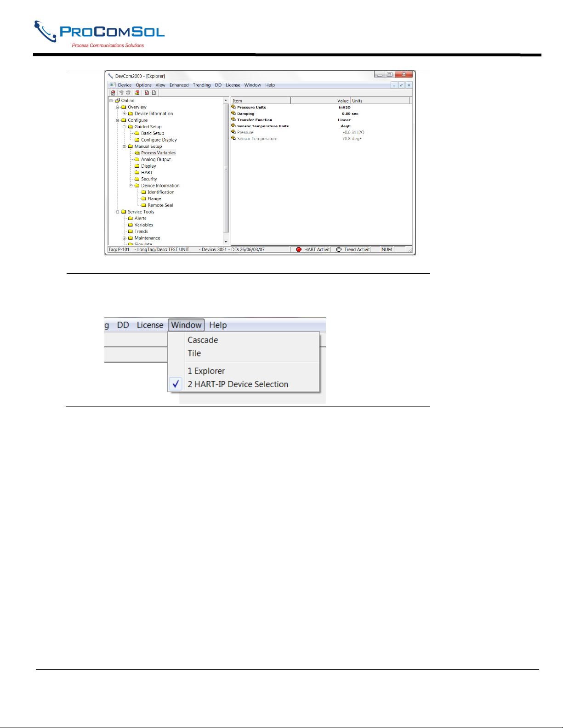Click the Security folder icon
The width and height of the screenshot is (563, 728).
[x=137, y=179]
